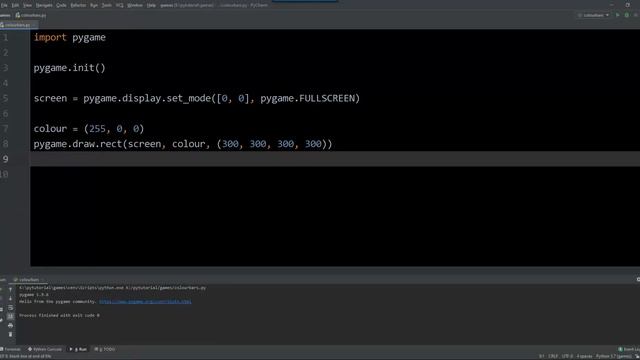Click the print icon in Run panel

[x=11, y=325]
